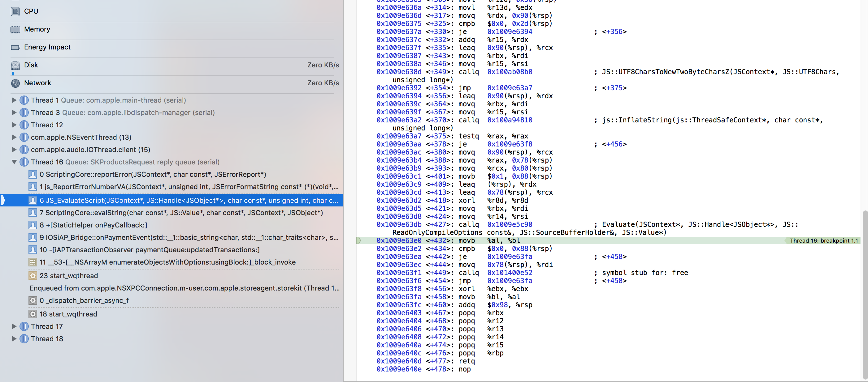Click frame 0 ScriptingCore::reportError user icon
Viewport: 868px width, 382px height.
coord(33,175)
